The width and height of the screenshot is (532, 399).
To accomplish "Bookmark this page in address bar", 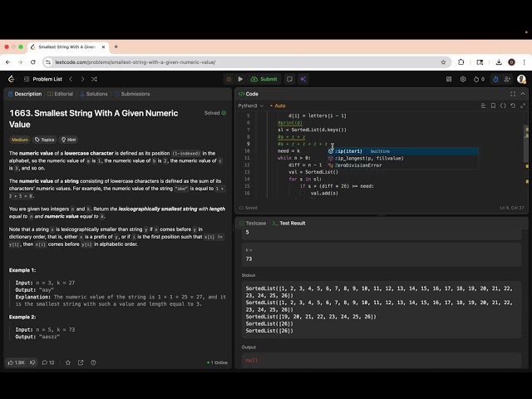I will tap(443, 62).
